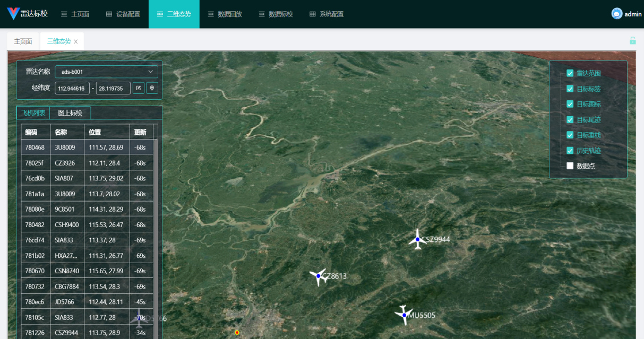Go to 数据回放 in the top navigation

225,14
